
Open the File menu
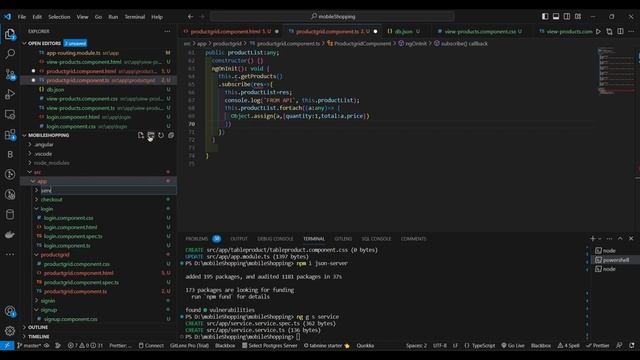pos(22,17)
